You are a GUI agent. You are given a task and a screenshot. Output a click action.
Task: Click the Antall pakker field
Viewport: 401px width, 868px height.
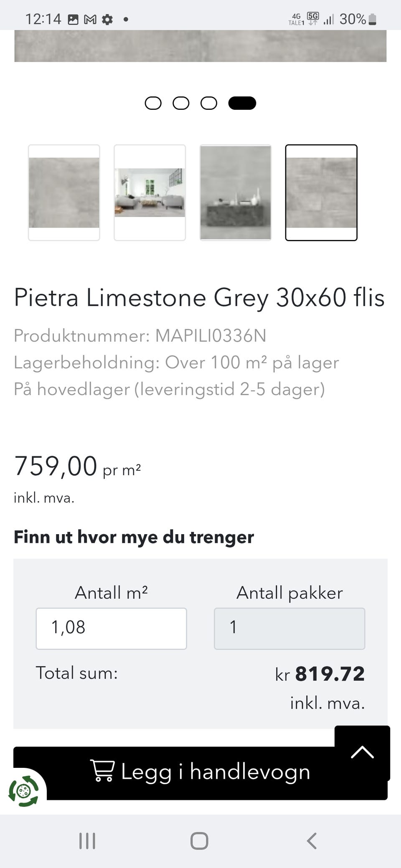pyautogui.click(x=289, y=628)
